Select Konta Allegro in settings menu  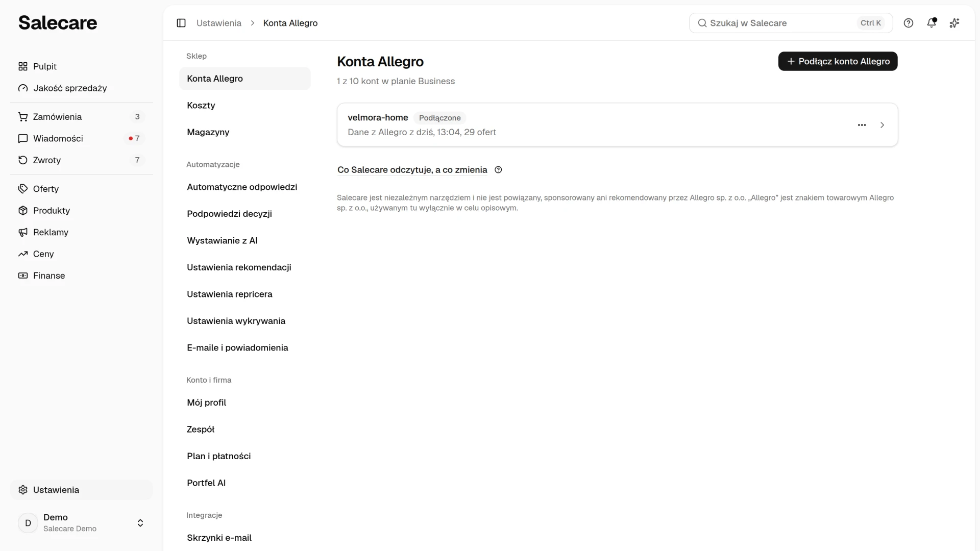point(245,79)
